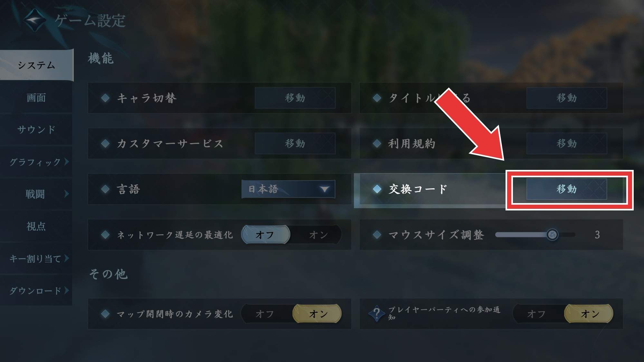Click the diamond bullet next to 言語
Screen dimensions: 644x362
click(x=105, y=189)
